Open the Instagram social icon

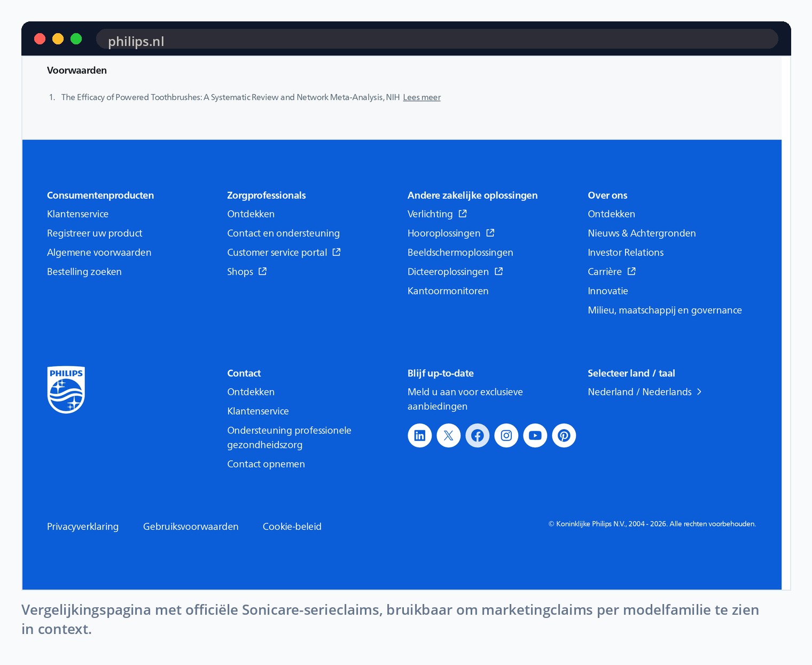coord(506,436)
